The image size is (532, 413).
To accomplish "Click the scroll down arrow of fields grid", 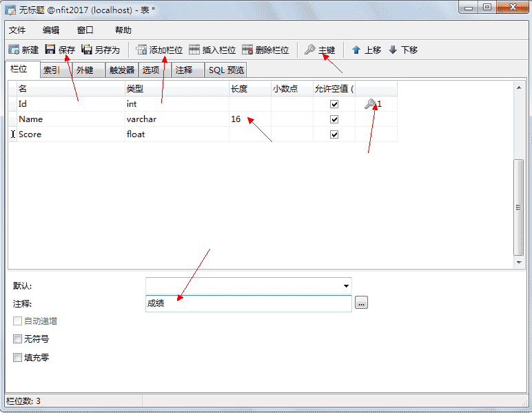I will click(x=519, y=262).
